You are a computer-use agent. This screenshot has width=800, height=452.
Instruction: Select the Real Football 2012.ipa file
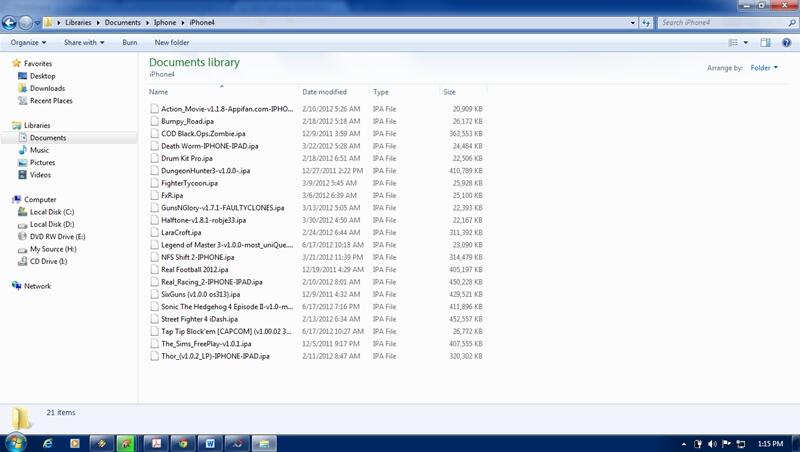[x=194, y=269]
